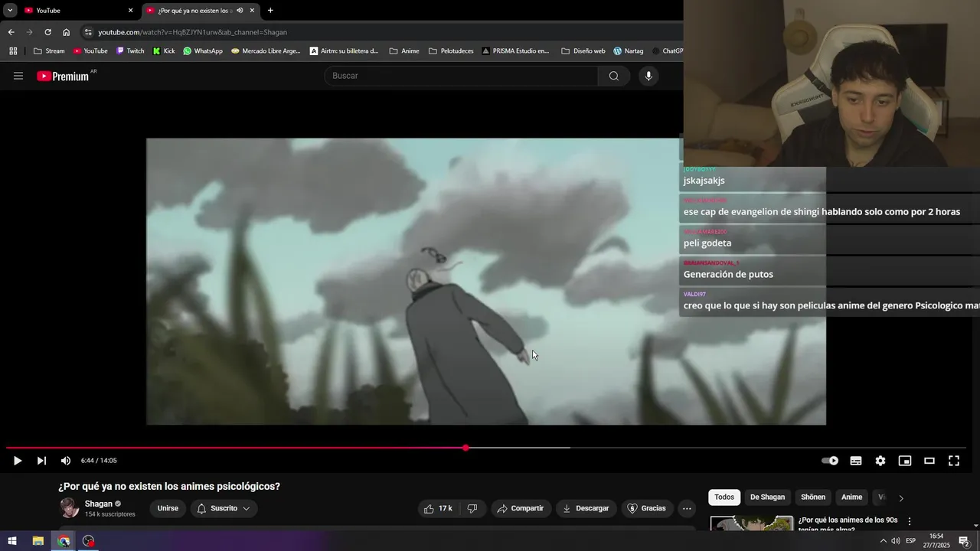The image size is (980, 551).
Task: Open the PRISMA Estudio bookmark
Action: pyautogui.click(x=515, y=51)
